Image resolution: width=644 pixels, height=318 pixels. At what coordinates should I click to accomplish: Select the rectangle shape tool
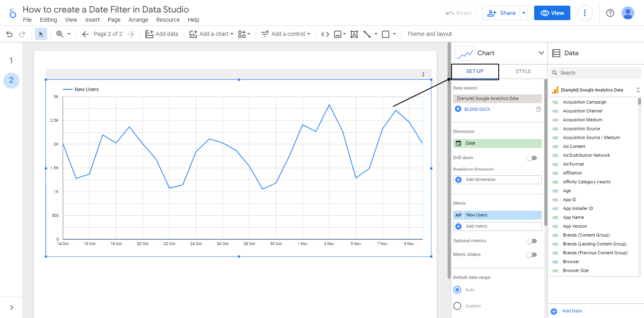click(x=386, y=34)
